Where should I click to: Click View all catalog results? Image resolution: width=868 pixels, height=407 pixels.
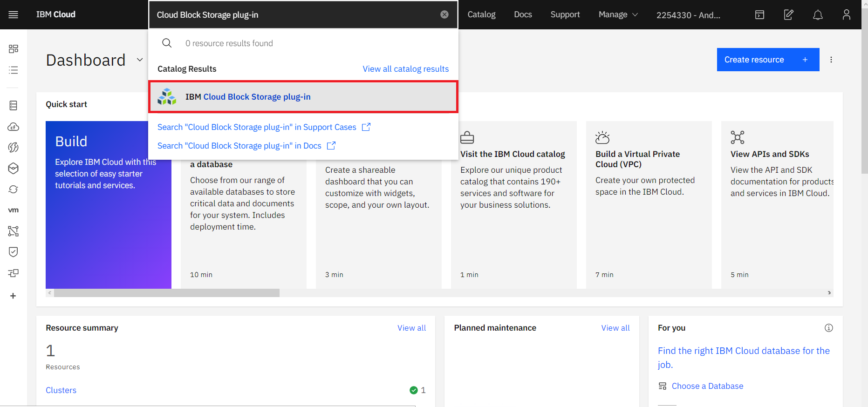pyautogui.click(x=406, y=69)
